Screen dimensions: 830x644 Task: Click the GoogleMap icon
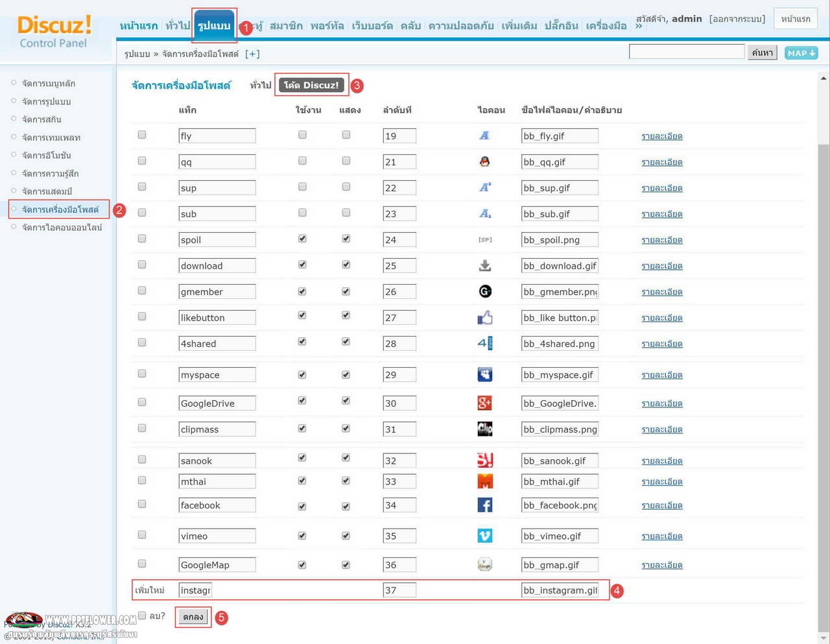485,564
